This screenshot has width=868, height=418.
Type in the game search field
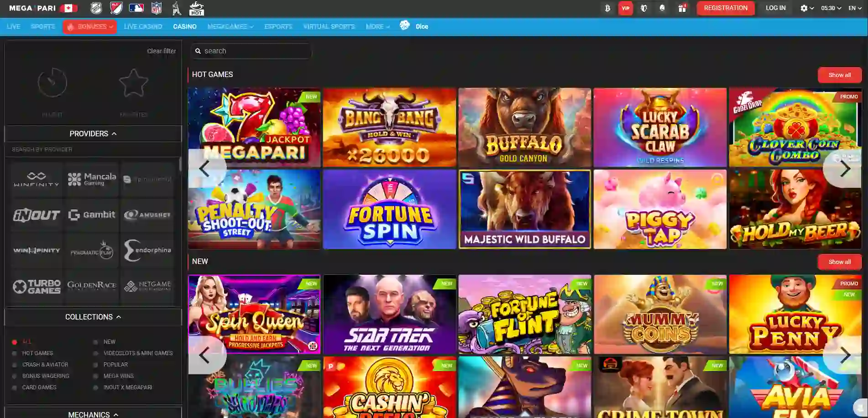[x=251, y=51]
